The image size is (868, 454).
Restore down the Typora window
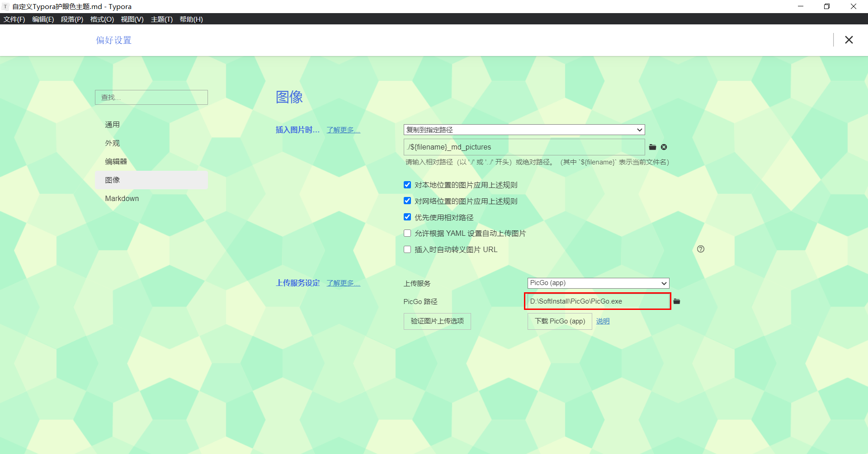(x=827, y=6)
